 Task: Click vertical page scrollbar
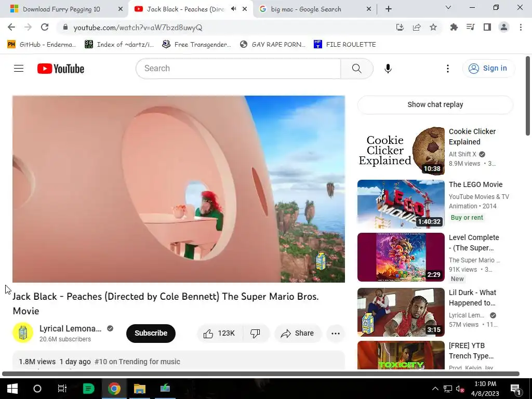(x=528, y=96)
